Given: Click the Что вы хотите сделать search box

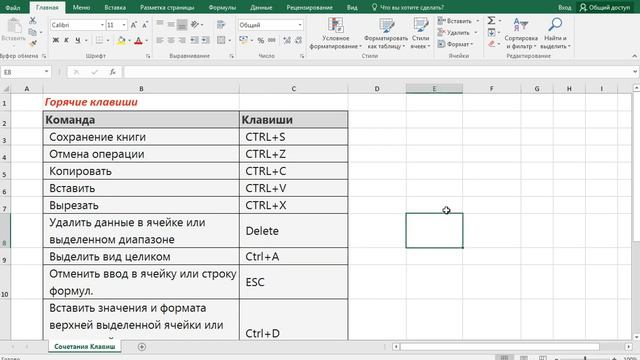Looking at the screenshot, I should pyautogui.click(x=408, y=7).
